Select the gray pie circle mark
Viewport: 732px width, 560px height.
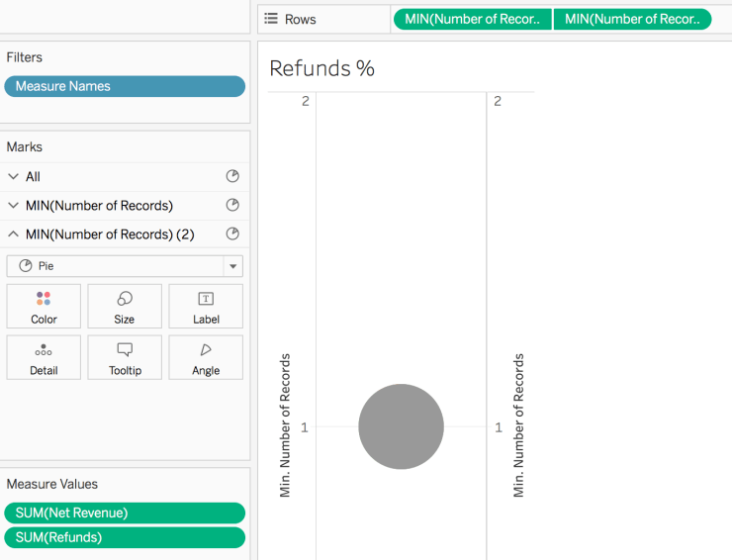pos(401,426)
